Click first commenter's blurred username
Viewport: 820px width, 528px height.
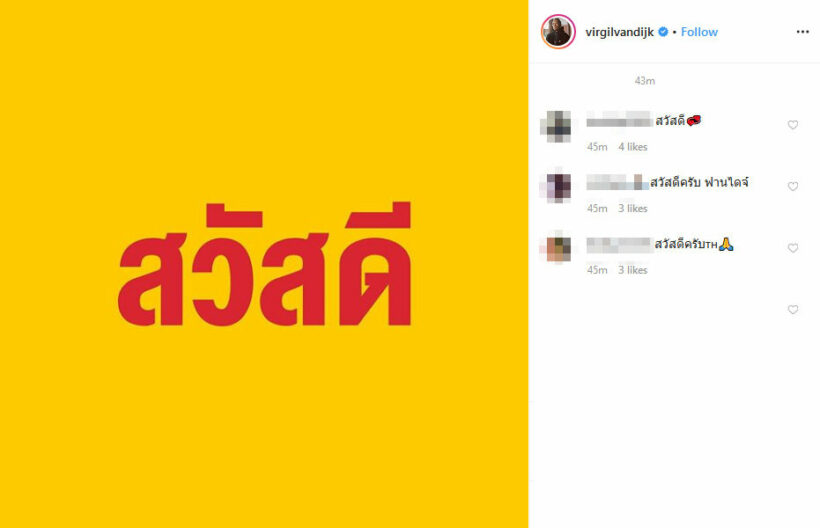point(619,121)
